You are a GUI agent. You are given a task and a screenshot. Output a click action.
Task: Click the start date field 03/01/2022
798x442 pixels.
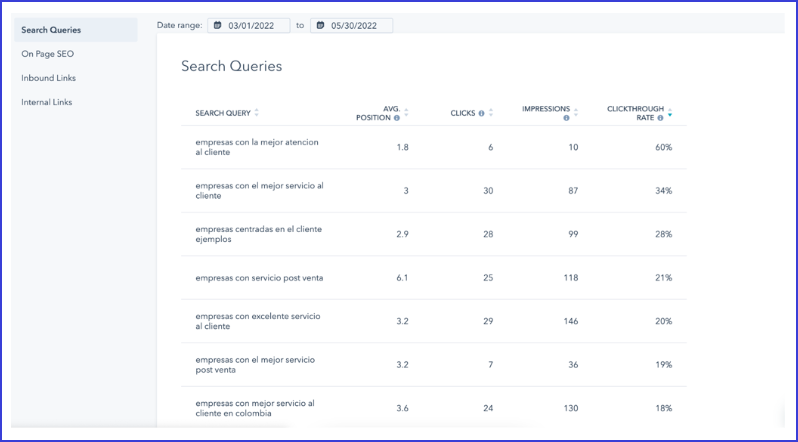click(249, 25)
